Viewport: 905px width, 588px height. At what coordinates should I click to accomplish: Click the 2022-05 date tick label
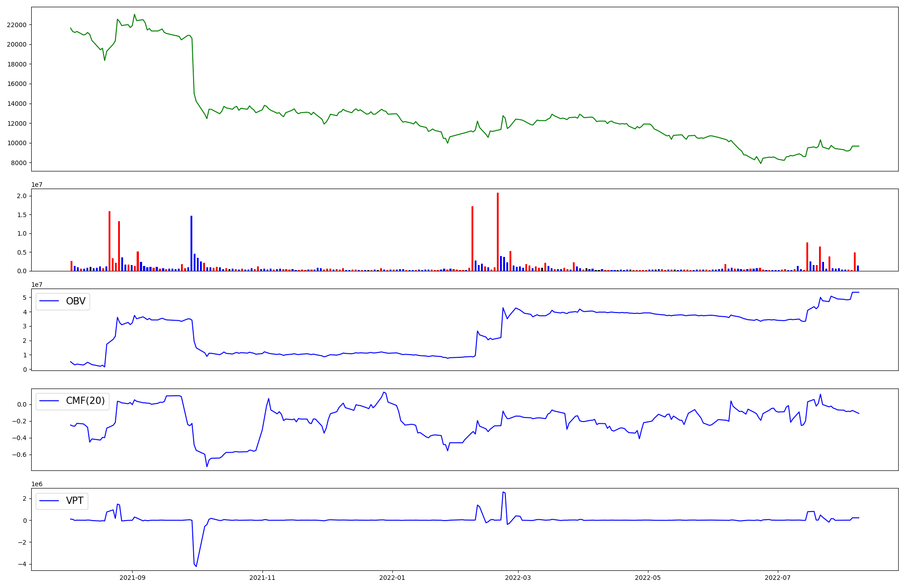coord(648,578)
